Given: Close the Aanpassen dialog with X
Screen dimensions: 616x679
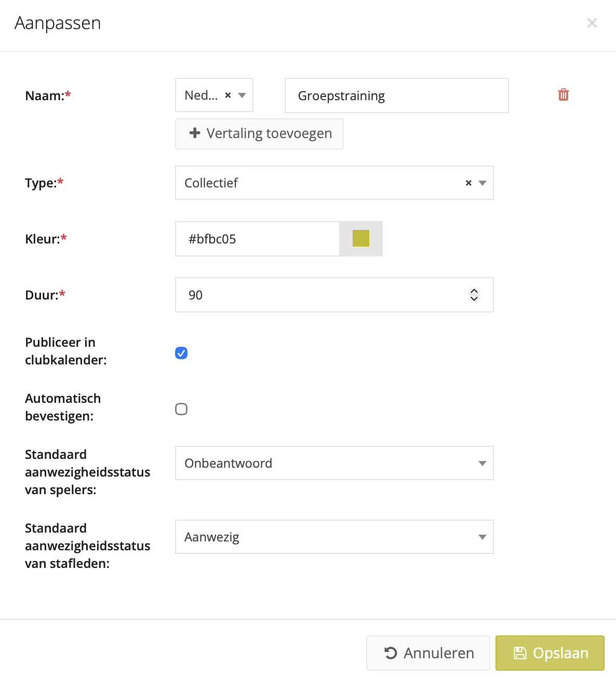Looking at the screenshot, I should coord(592,23).
